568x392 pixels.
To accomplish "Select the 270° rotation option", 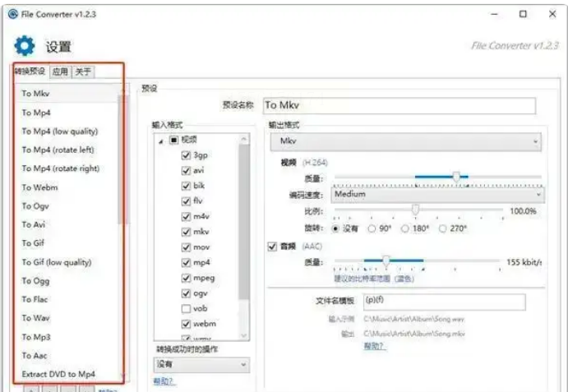I will tap(443, 229).
